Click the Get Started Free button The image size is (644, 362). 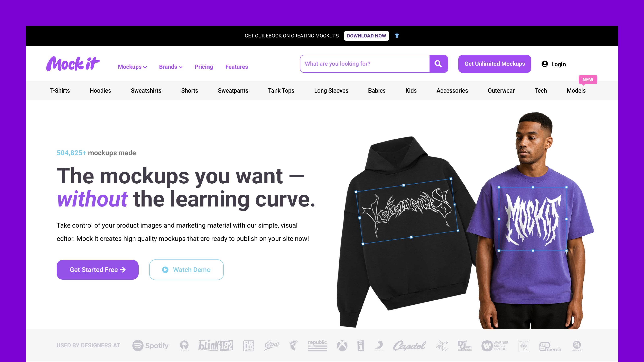[97, 270]
